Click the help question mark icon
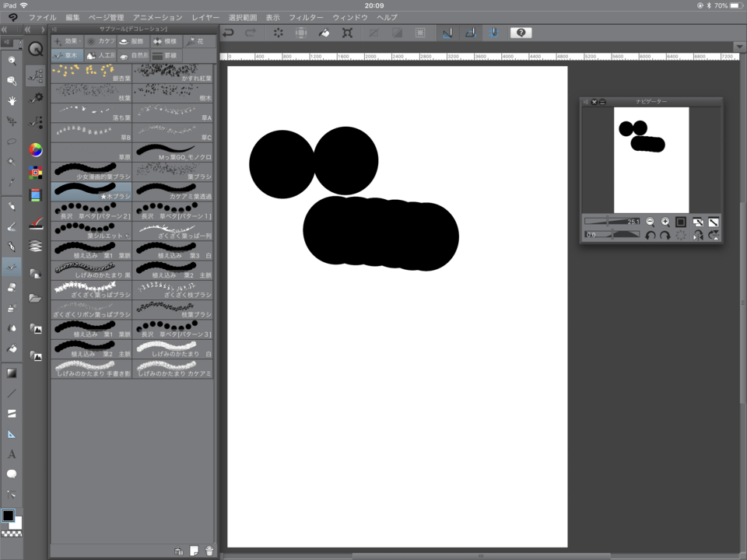The height and width of the screenshot is (560, 747). point(521,33)
